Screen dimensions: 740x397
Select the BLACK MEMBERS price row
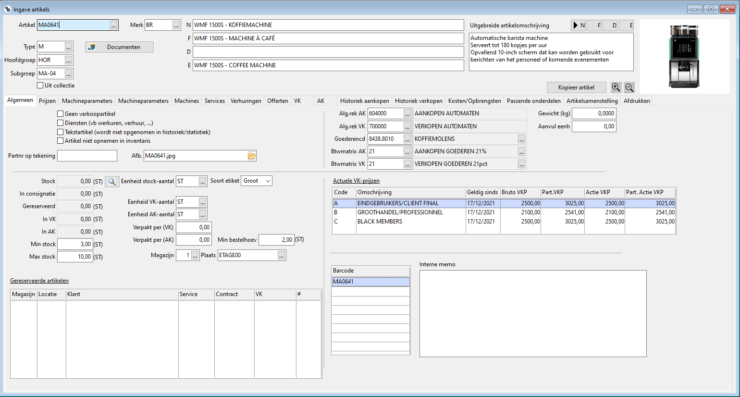[504, 221]
